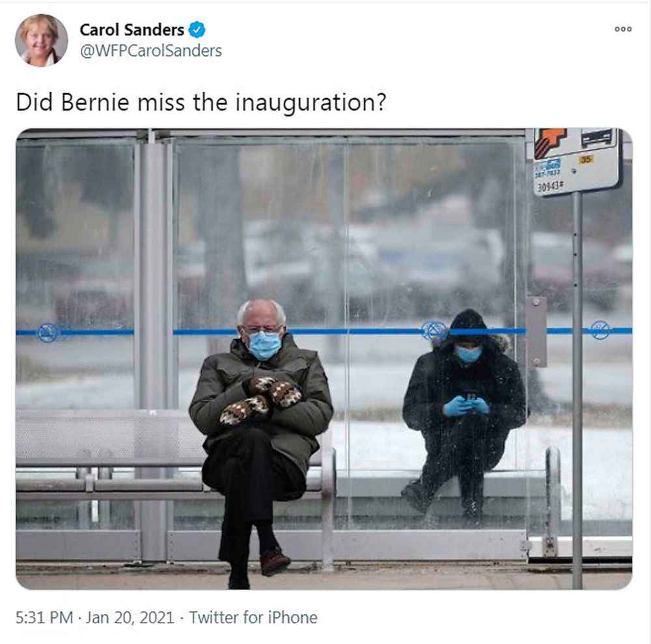Click the no-smoking sticker beside the hooded person
The height and width of the screenshot is (644, 651).
click(x=434, y=330)
